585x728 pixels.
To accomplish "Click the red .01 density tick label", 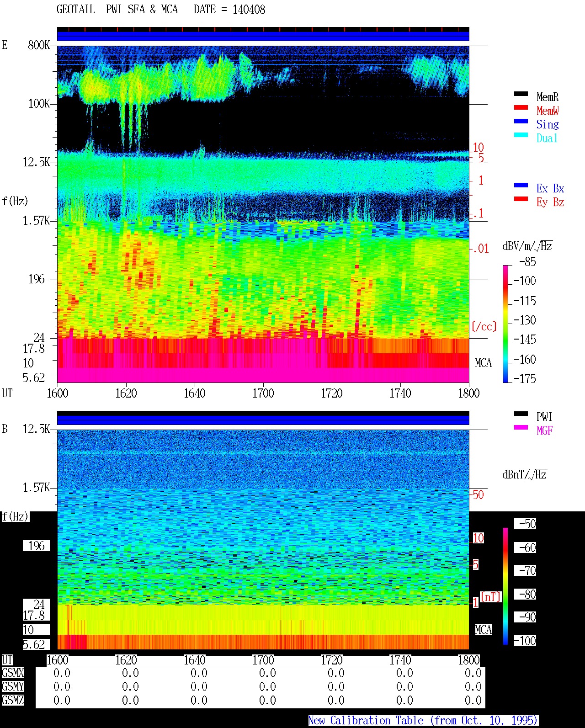I will [480, 249].
